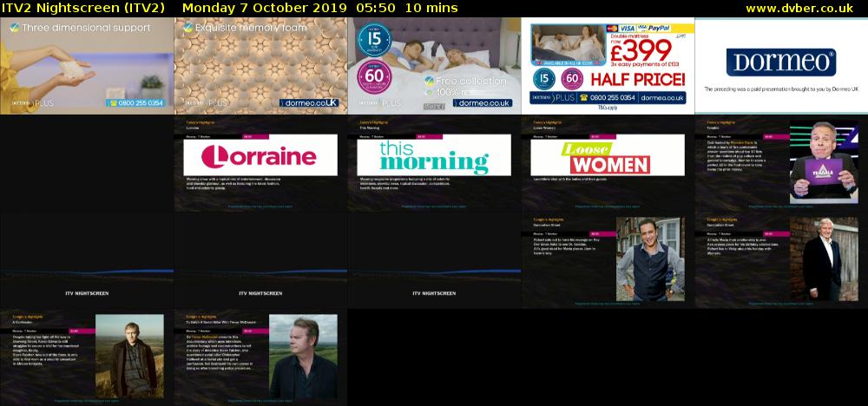Open the This Morning highlights thumbnail
Viewport: 868px width, 406px height.
point(434,163)
